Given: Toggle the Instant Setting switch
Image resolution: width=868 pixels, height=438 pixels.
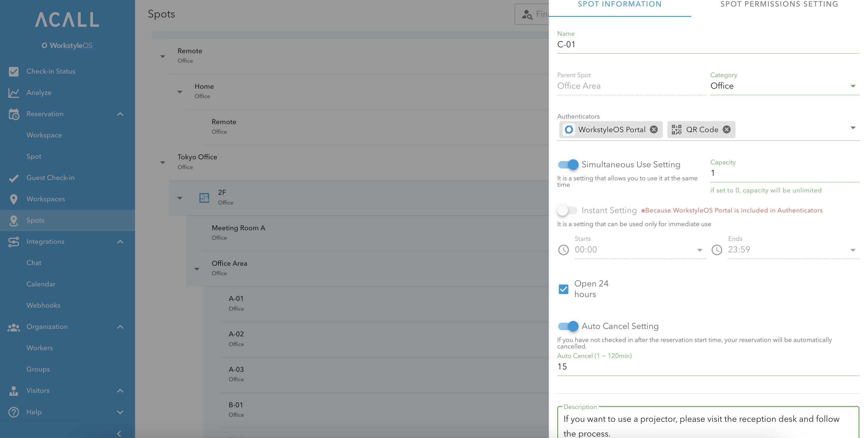Looking at the screenshot, I should click(567, 210).
